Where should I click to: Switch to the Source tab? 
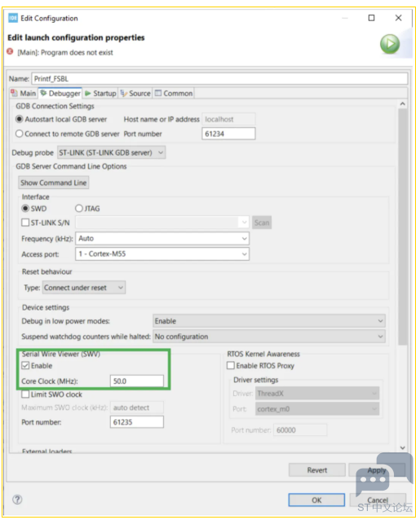[135, 93]
